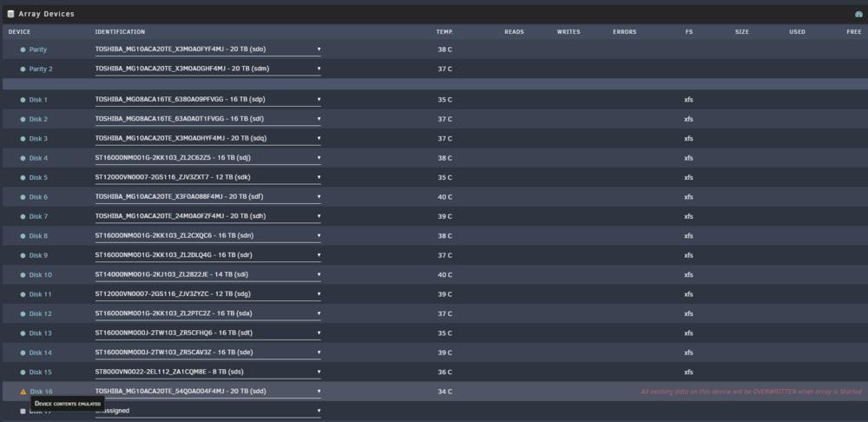This screenshot has width=868, height=422.
Task: Open the Disk 9 settings link
Action: [x=38, y=255]
